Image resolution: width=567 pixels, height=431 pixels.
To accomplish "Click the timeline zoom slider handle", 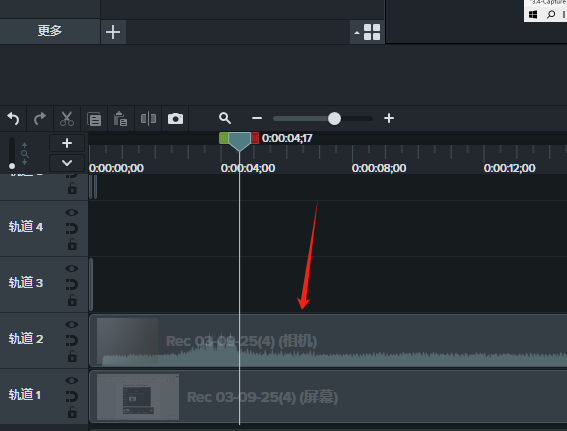I will click(x=334, y=118).
